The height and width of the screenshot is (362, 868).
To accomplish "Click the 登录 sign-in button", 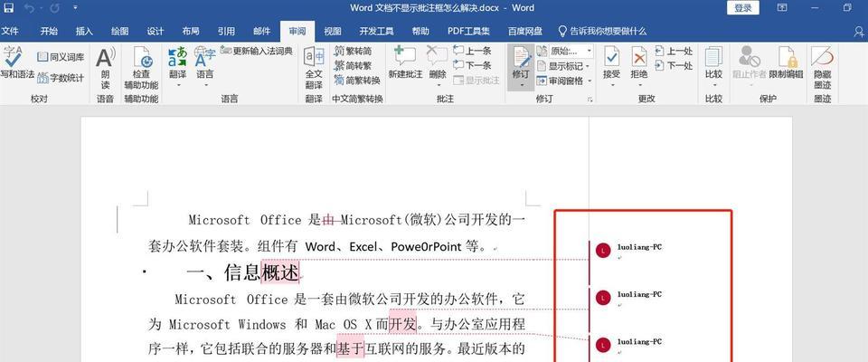I will (743, 8).
